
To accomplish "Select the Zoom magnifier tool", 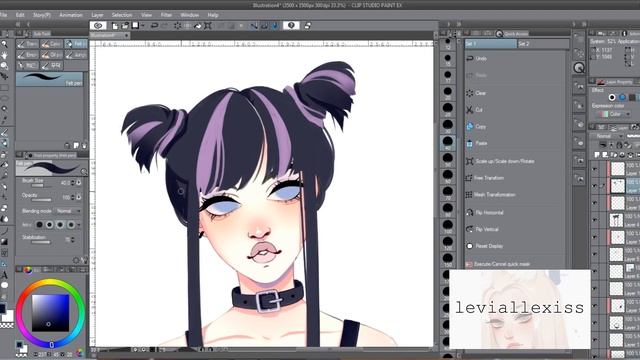I will tap(4, 44).
